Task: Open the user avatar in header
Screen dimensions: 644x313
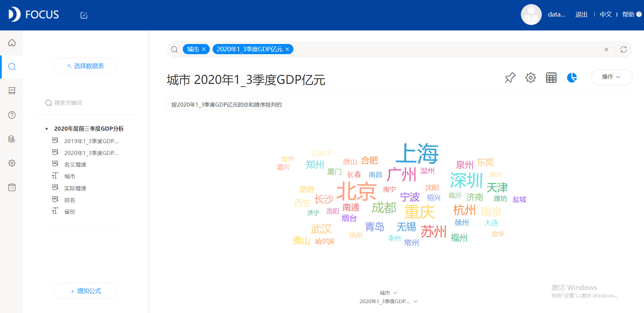Action: click(x=531, y=15)
